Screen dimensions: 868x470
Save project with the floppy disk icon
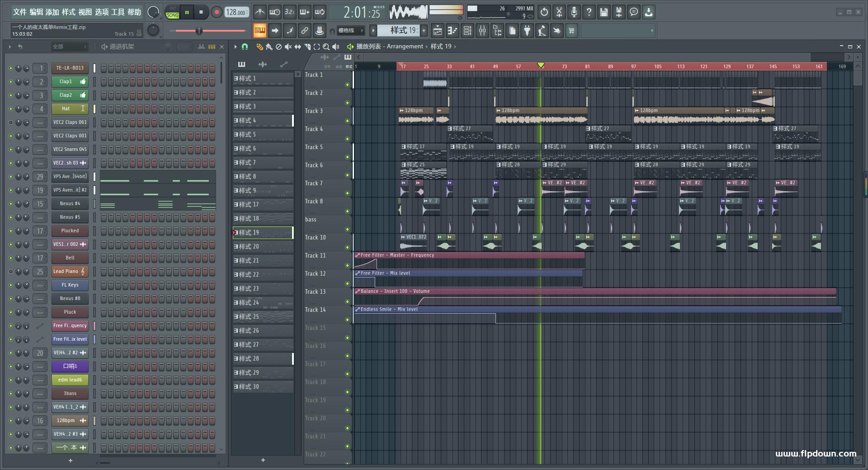tap(604, 12)
